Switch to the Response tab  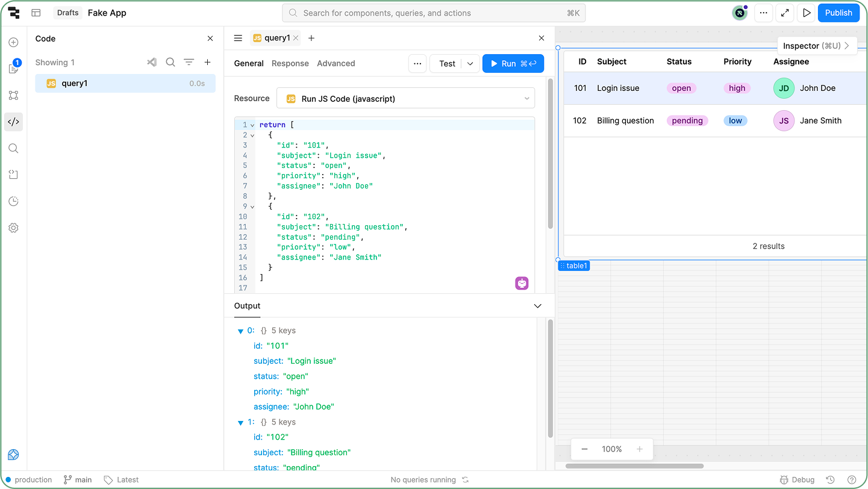[x=290, y=63]
